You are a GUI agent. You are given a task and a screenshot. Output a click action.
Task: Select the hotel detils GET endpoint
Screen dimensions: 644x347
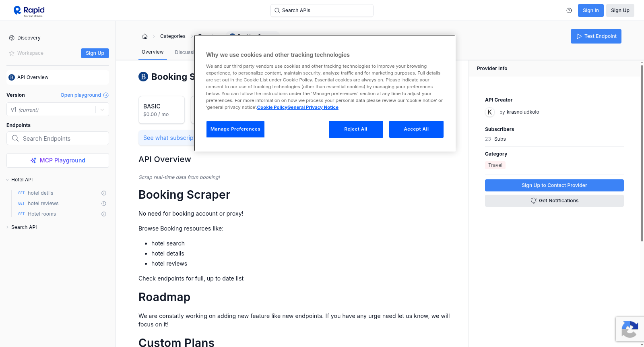coord(40,193)
